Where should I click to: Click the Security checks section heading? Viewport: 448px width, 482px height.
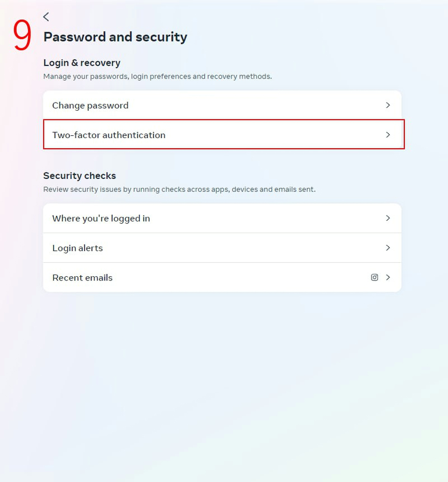click(x=79, y=176)
